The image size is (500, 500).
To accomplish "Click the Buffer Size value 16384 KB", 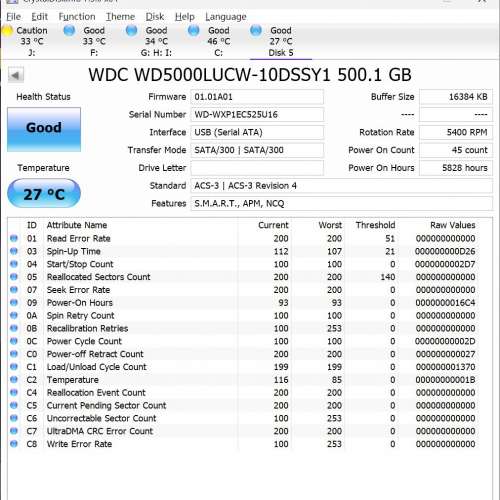I will point(456,97).
